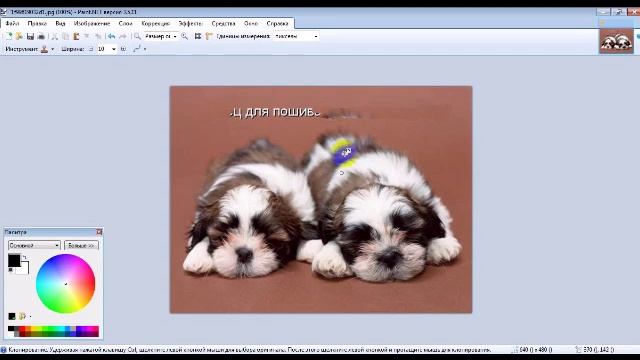This screenshot has width=640, height=360.
Task: Click the Copy toolbar icon
Action: (x=65, y=36)
